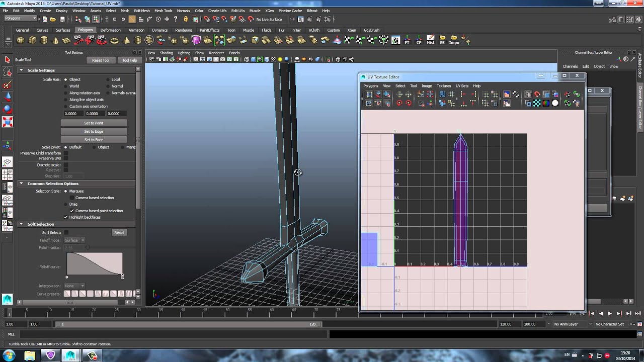Open Falloff mode Surface dropdown
Screen dimensions: 644x362
74,240
